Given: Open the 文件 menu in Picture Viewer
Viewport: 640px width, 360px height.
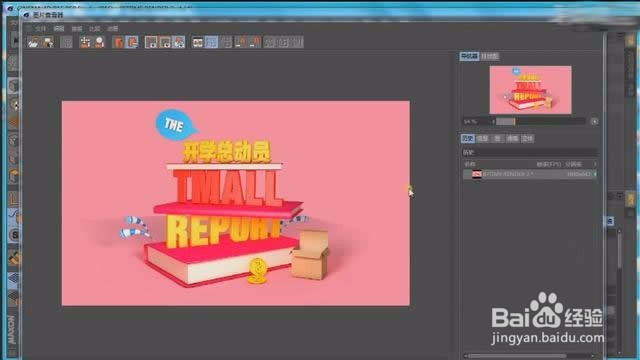Looking at the screenshot, I should [40, 29].
